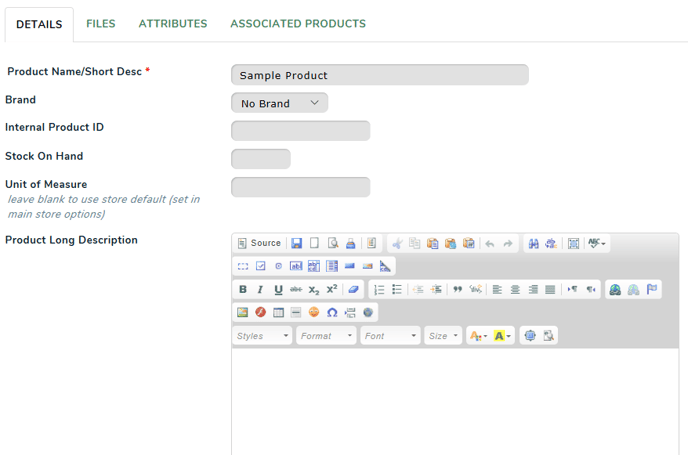Click the Print icon

tap(350, 243)
